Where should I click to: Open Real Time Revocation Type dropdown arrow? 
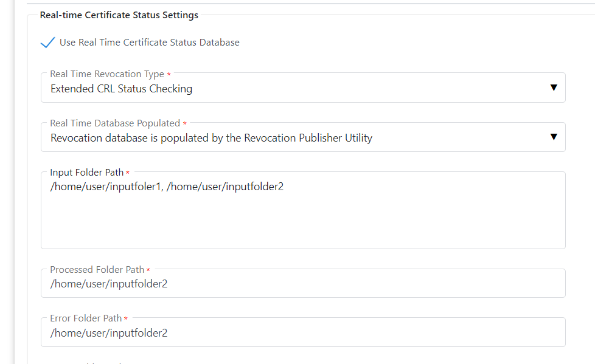click(x=553, y=88)
